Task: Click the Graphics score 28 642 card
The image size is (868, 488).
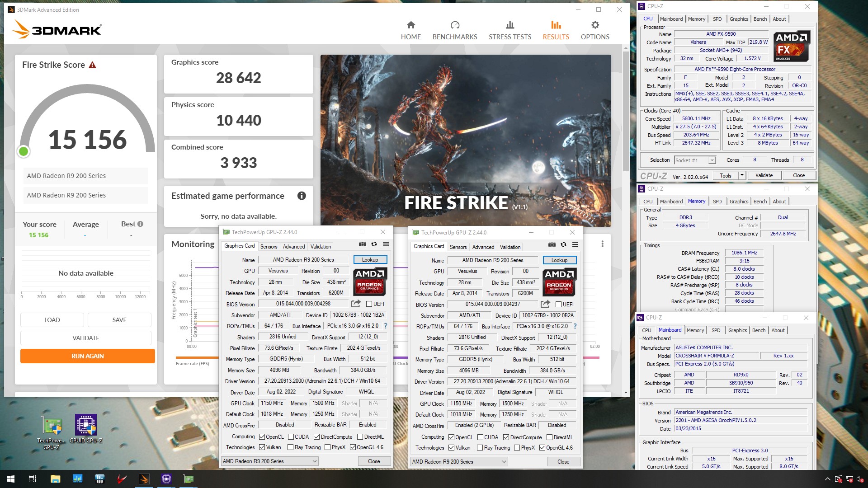Action: point(238,74)
